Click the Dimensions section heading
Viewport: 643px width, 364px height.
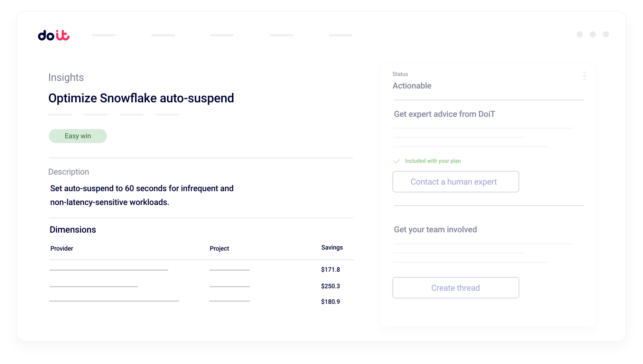pyautogui.click(x=73, y=230)
